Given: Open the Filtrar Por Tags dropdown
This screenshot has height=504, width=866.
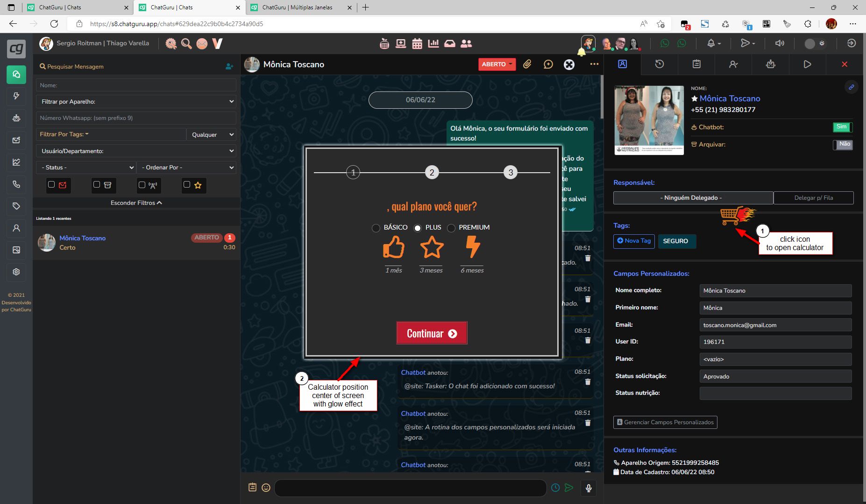Looking at the screenshot, I should pos(111,134).
